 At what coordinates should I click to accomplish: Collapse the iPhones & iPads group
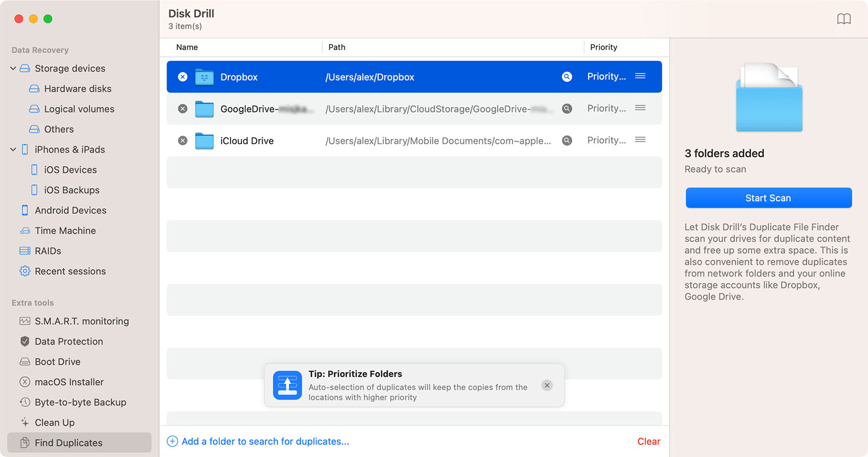pyautogui.click(x=13, y=150)
